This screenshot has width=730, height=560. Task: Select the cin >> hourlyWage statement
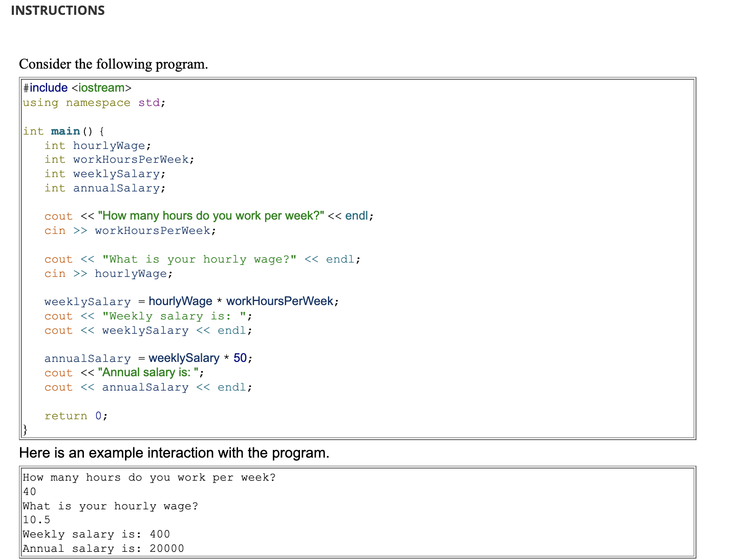[108, 273]
